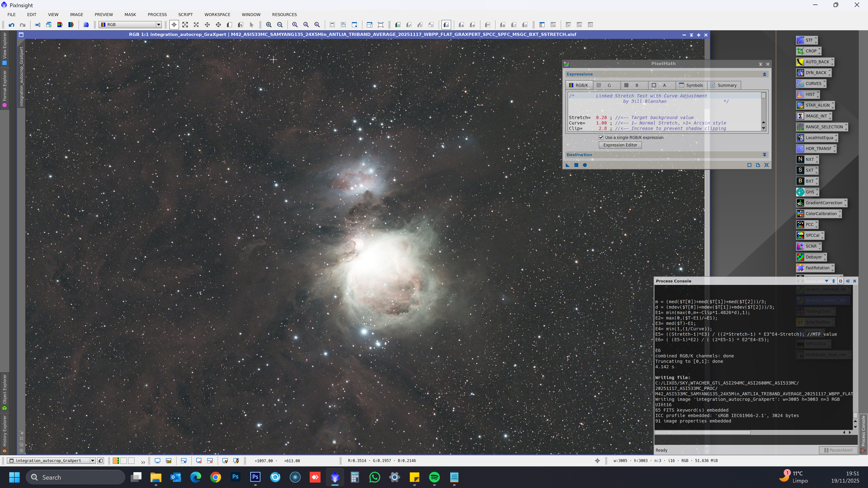This screenshot has width=868, height=488.
Task: Click the PixelMath New Instance triangle
Action: (567, 165)
